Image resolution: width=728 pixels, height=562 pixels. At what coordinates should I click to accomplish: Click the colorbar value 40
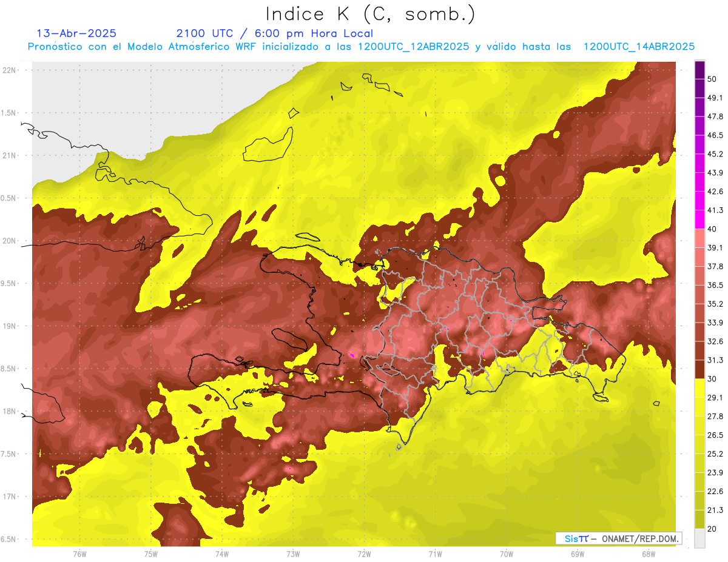712,229
